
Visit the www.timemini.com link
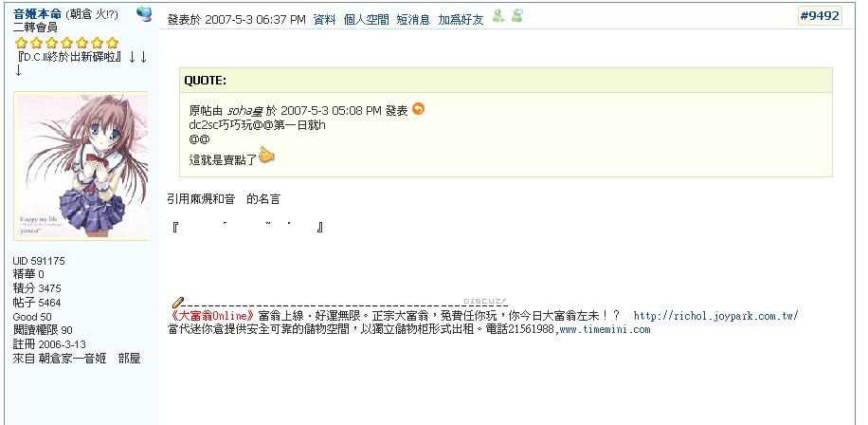pyautogui.click(x=606, y=330)
